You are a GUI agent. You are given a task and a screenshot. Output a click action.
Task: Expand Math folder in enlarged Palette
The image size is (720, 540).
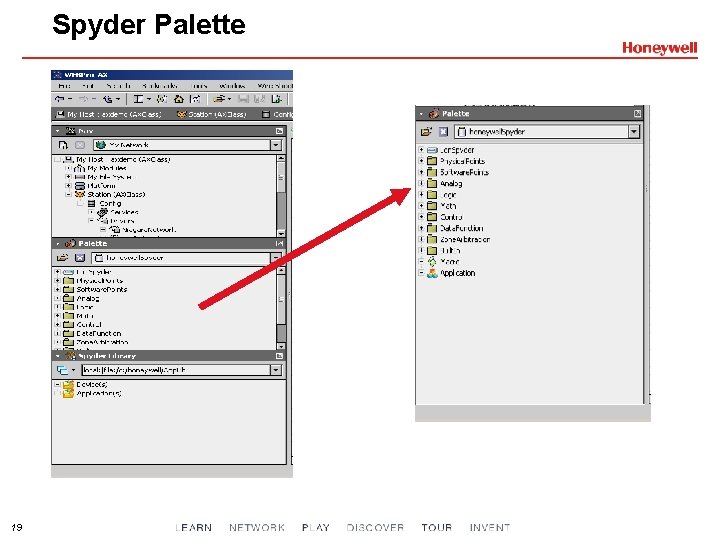click(x=421, y=206)
